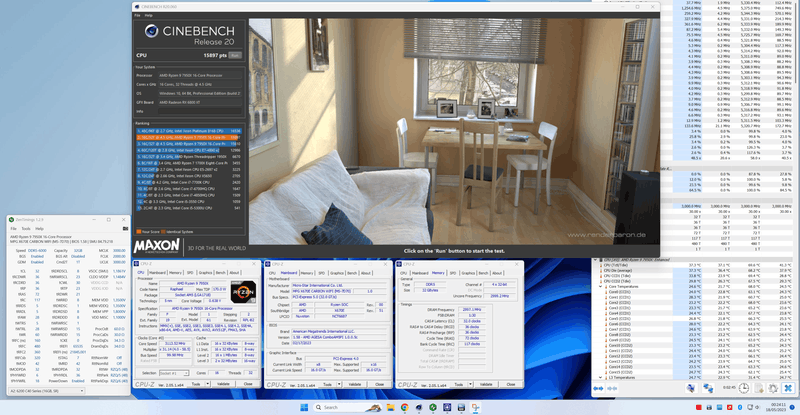
Task: Open Tools dropdown arrow in right CPU-Z window
Action: tap(470, 384)
